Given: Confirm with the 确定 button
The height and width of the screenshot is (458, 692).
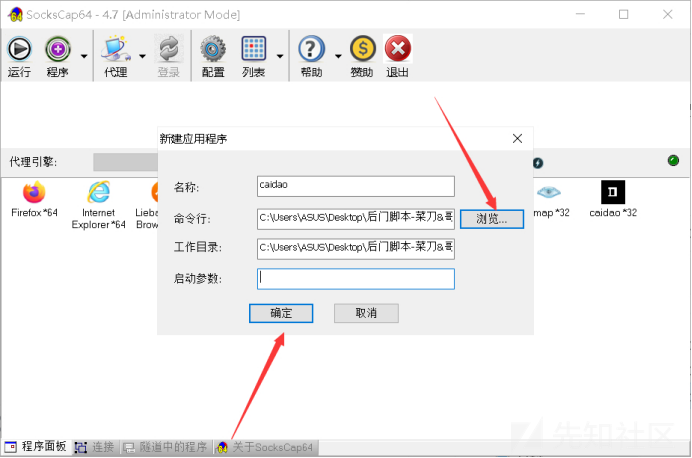Looking at the screenshot, I should click(281, 313).
